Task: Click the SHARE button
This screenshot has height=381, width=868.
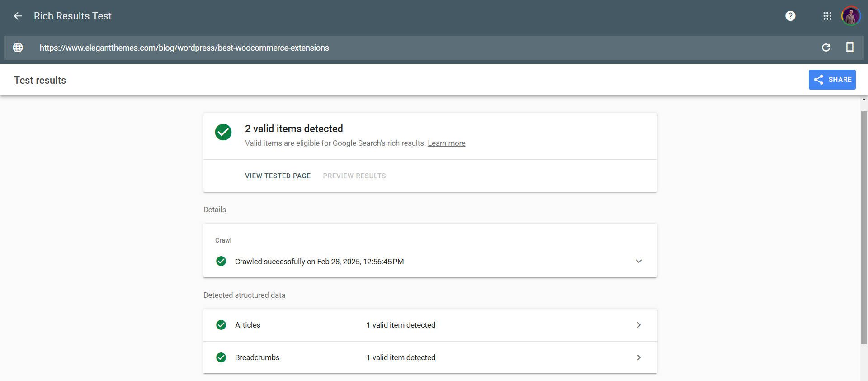Action: (x=832, y=80)
